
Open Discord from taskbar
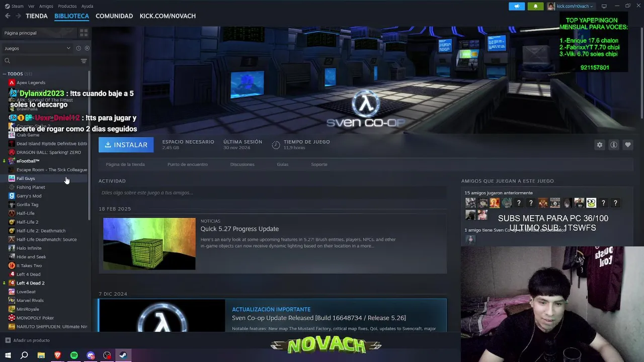point(91,355)
